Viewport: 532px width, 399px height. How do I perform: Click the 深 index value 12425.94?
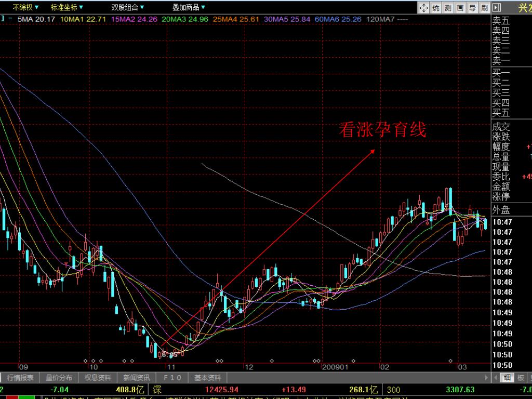[221, 390]
